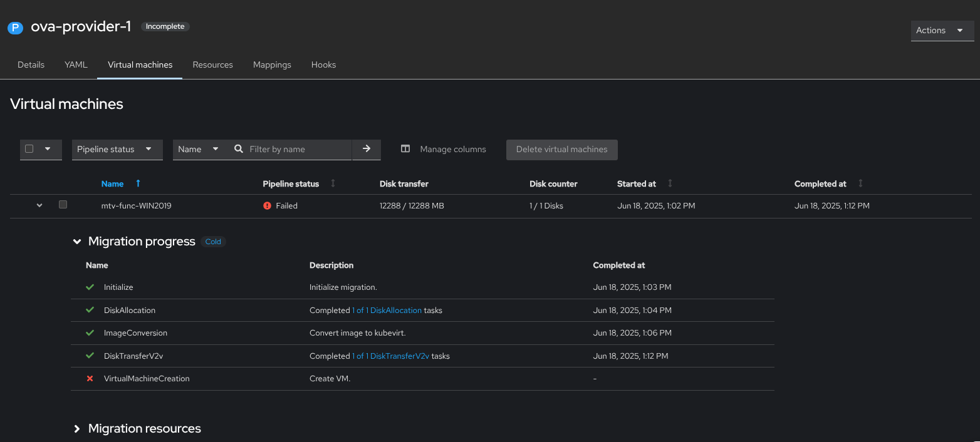The width and height of the screenshot is (980, 442).
Task: Open bulk select dropdown arrow
Action: click(x=48, y=149)
